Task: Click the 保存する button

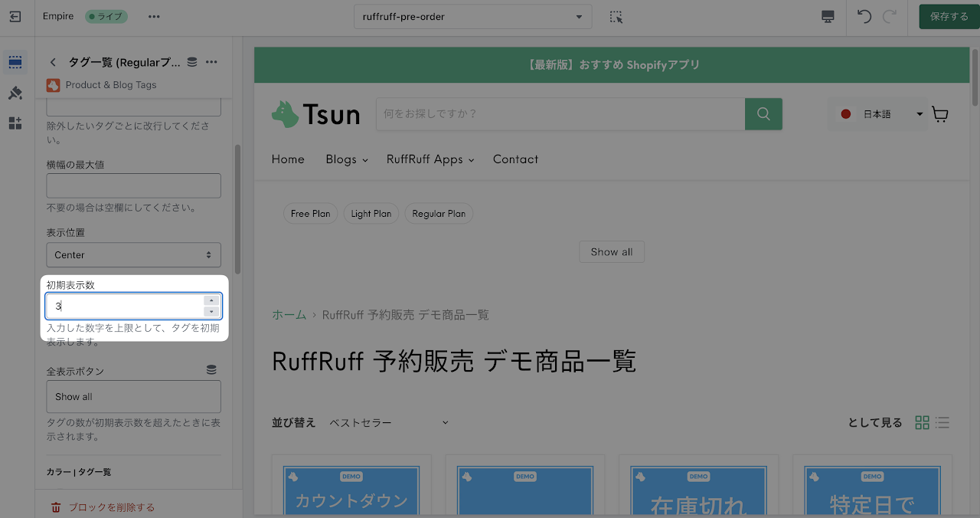Action: (x=949, y=17)
